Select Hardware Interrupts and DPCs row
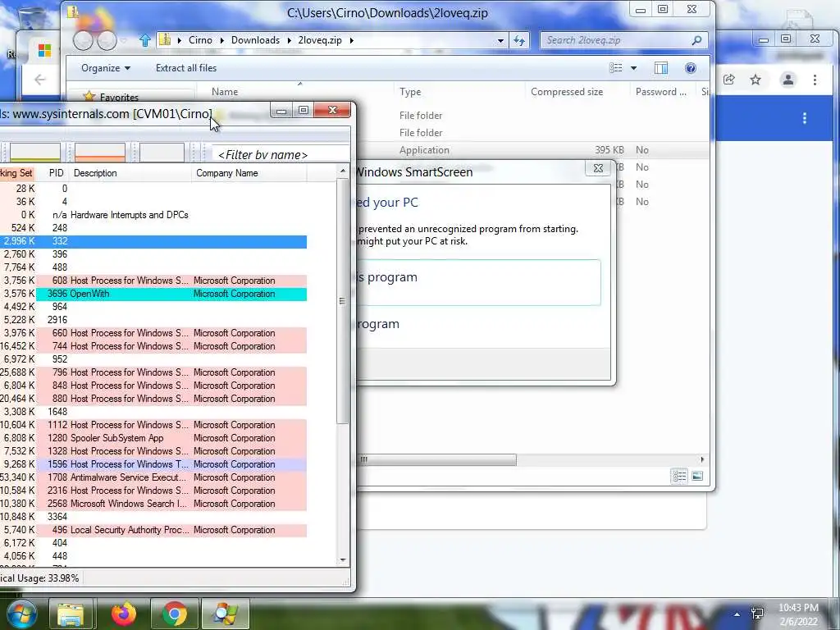Image resolution: width=840 pixels, height=630 pixels. click(x=153, y=215)
